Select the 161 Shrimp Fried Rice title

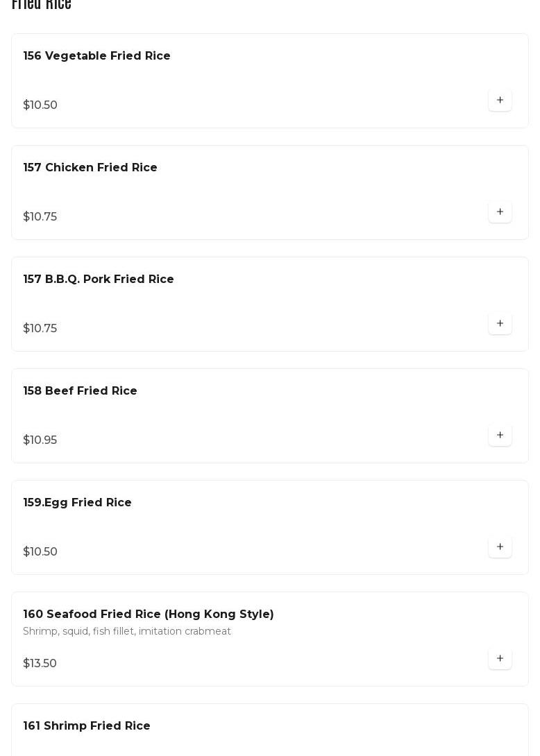[87, 726]
